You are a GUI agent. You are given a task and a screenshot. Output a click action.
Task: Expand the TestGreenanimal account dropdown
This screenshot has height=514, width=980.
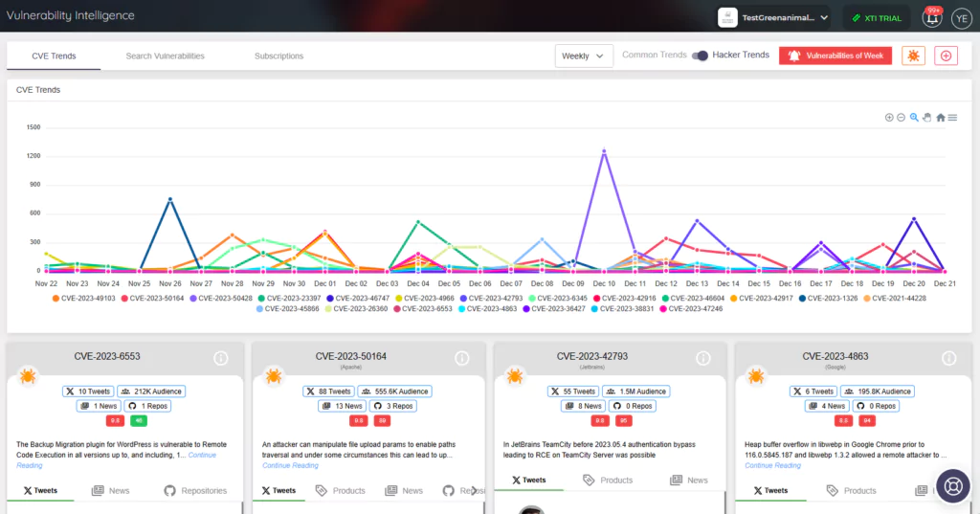(x=775, y=17)
